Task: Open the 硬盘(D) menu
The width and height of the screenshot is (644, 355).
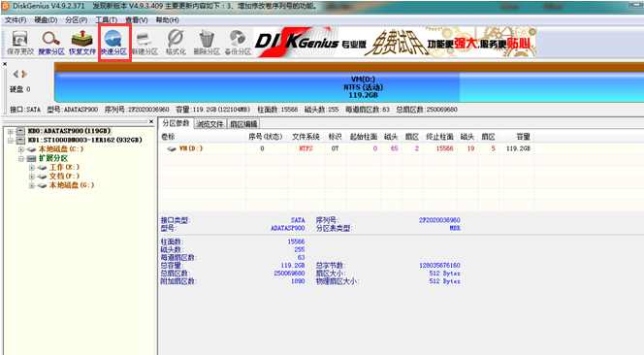Action: click(46, 20)
